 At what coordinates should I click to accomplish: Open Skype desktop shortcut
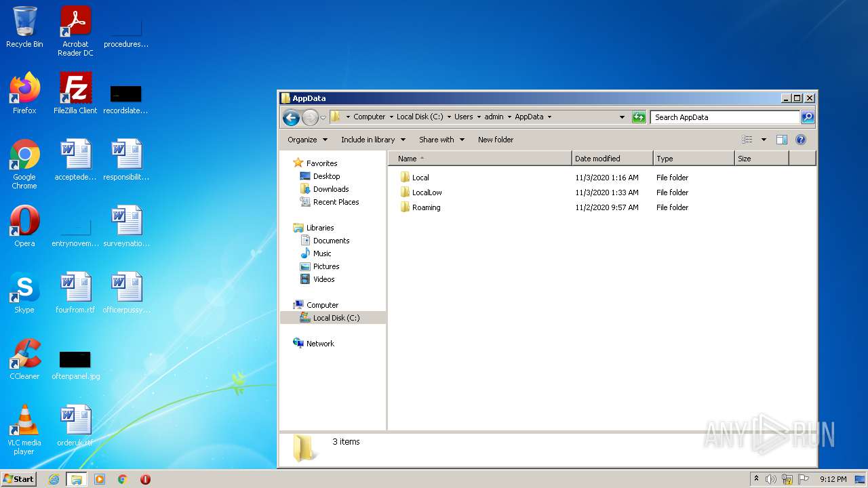[24, 293]
